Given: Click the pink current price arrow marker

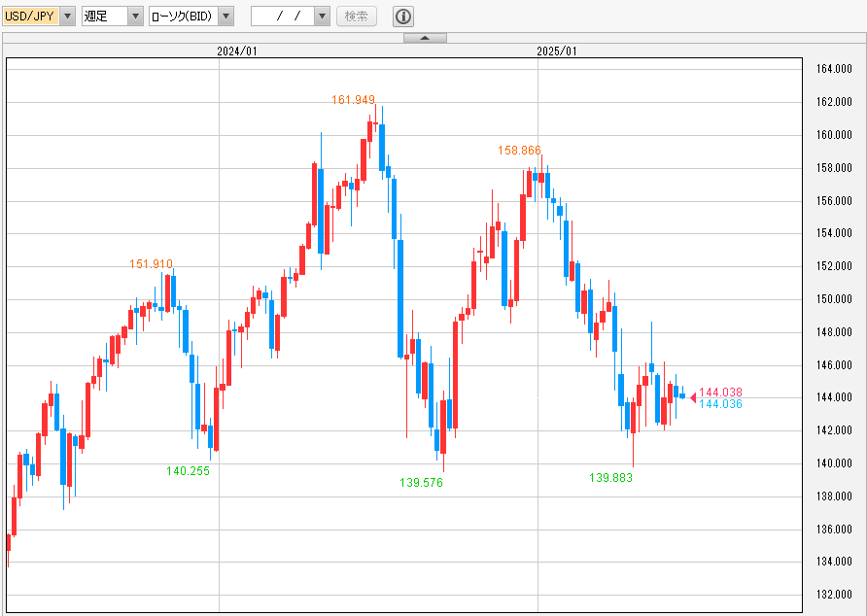Looking at the screenshot, I should click(x=693, y=397).
